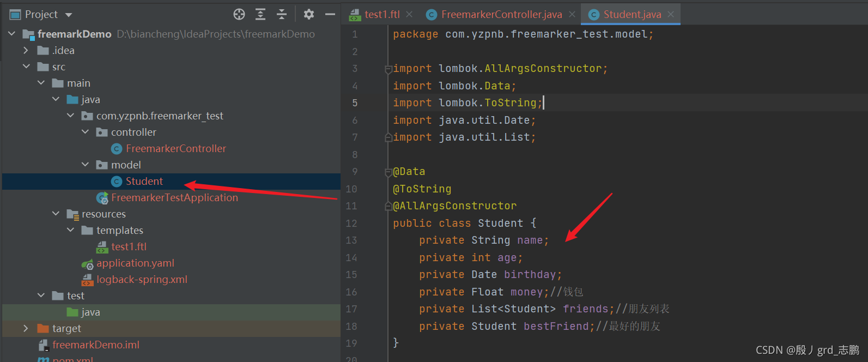Click the 'money' field identifier

[526, 292]
